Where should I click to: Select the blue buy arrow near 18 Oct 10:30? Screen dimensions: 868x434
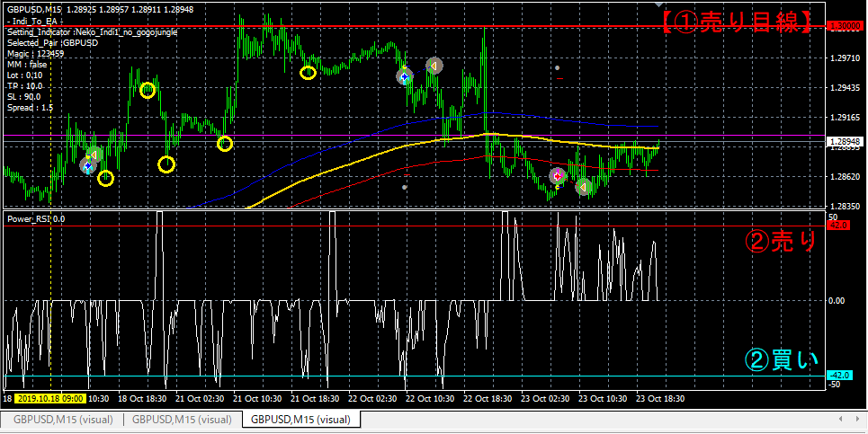click(x=87, y=165)
